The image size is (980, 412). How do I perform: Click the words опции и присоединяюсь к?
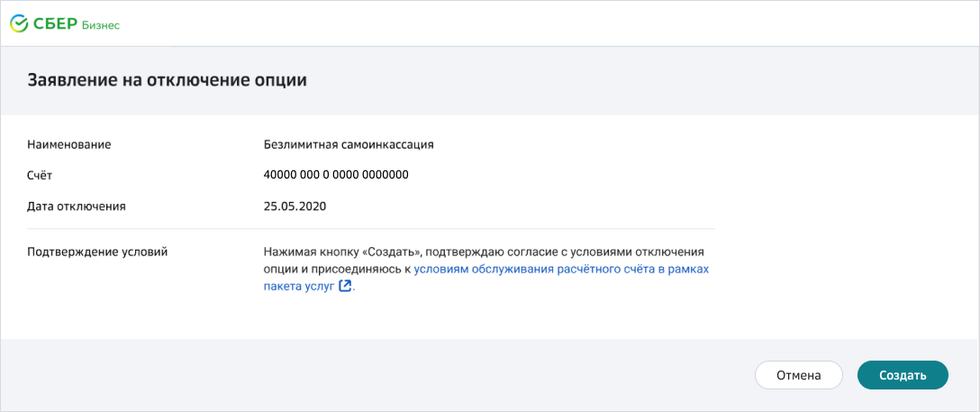point(337,269)
